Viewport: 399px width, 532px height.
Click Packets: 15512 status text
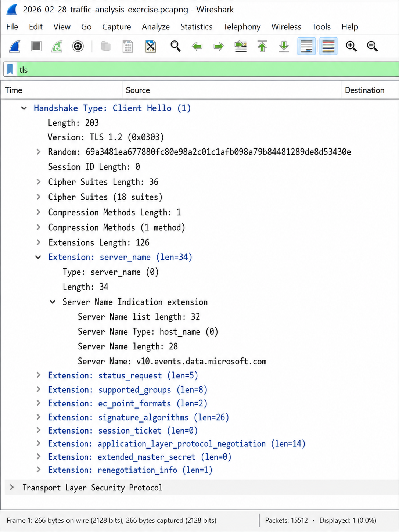coord(286,520)
